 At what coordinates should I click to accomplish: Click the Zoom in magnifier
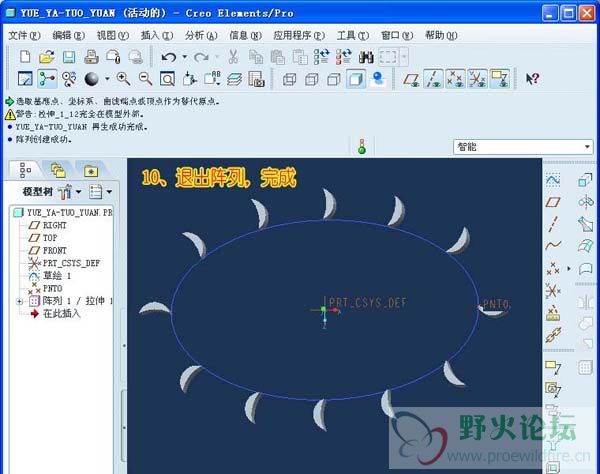(x=123, y=79)
